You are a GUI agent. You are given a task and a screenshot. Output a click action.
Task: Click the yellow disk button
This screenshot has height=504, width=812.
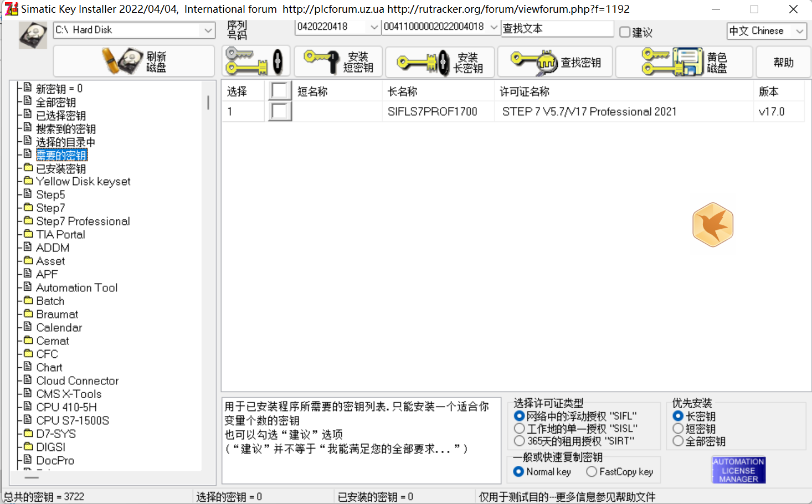pos(684,61)
